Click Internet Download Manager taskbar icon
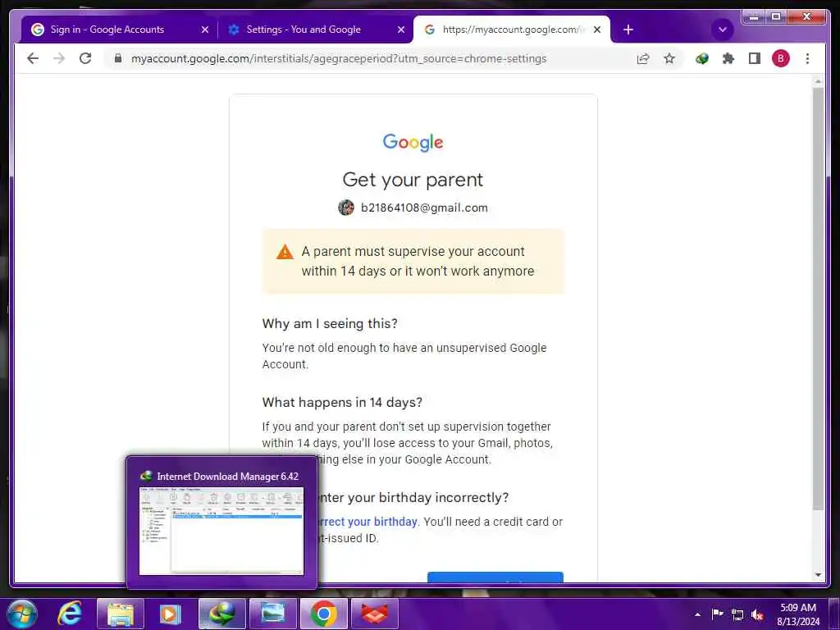 [x=221, y=614]
